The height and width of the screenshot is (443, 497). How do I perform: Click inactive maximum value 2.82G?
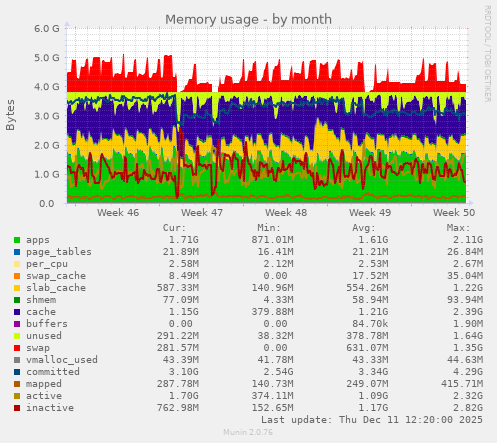(468, 408)
